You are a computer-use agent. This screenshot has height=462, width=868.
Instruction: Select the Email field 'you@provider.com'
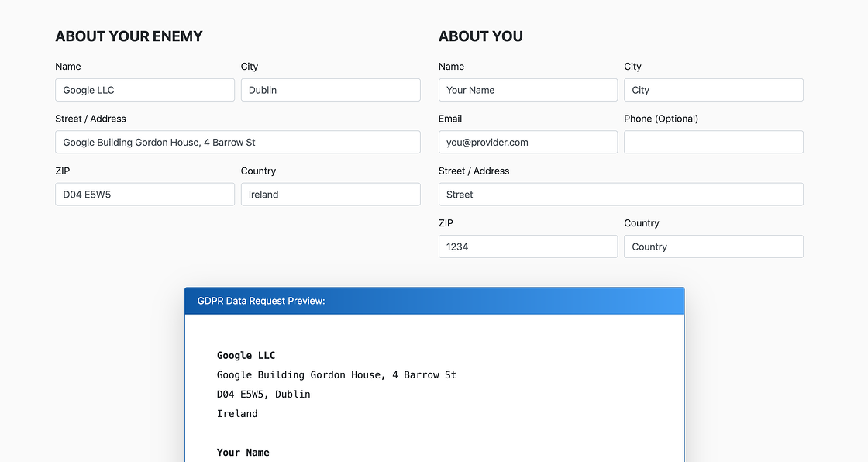[x=528, y=142]
